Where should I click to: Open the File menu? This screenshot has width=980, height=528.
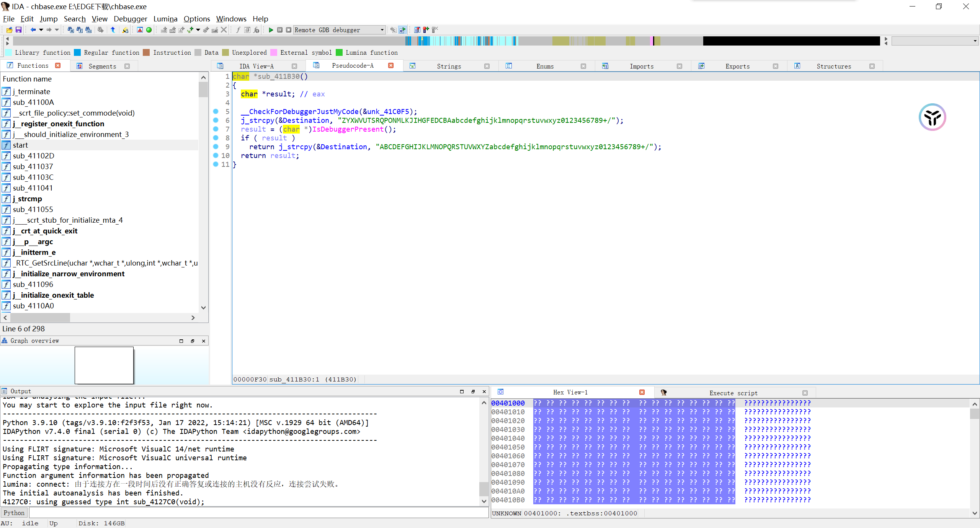click(8, 19)
